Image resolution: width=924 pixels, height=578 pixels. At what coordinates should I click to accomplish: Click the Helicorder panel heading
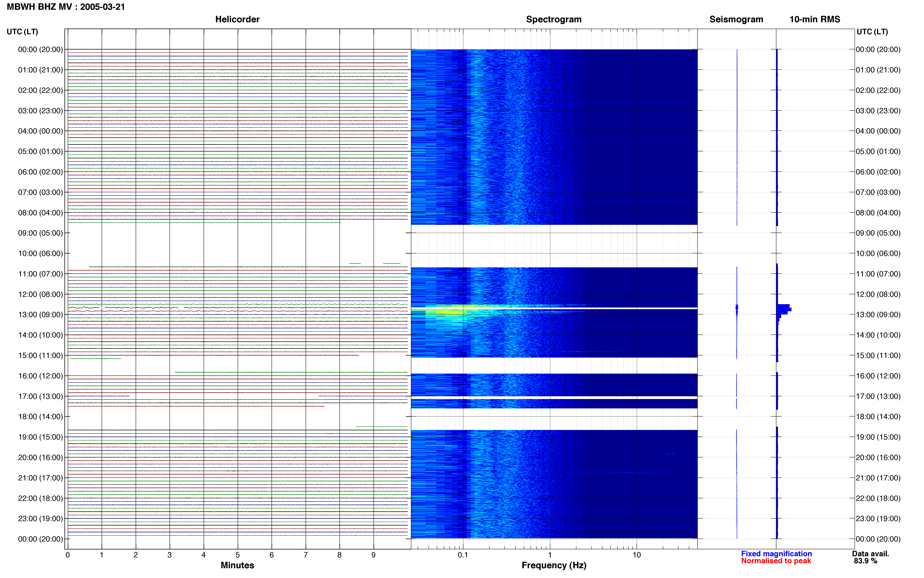coord(237,19)
